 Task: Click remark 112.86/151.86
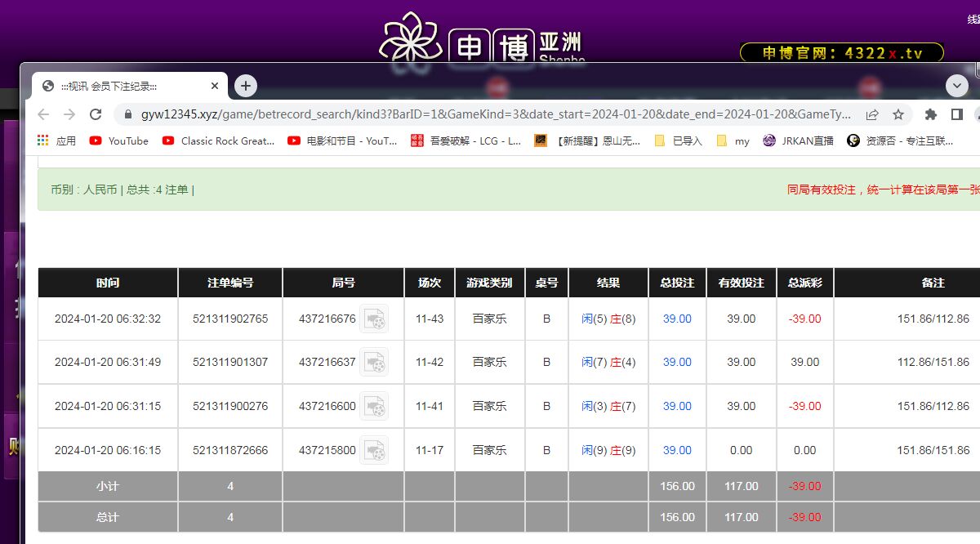933,363
